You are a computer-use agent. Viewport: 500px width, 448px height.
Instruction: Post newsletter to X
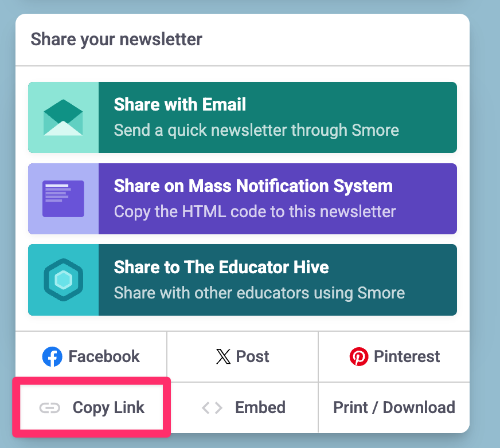[243, 356]
